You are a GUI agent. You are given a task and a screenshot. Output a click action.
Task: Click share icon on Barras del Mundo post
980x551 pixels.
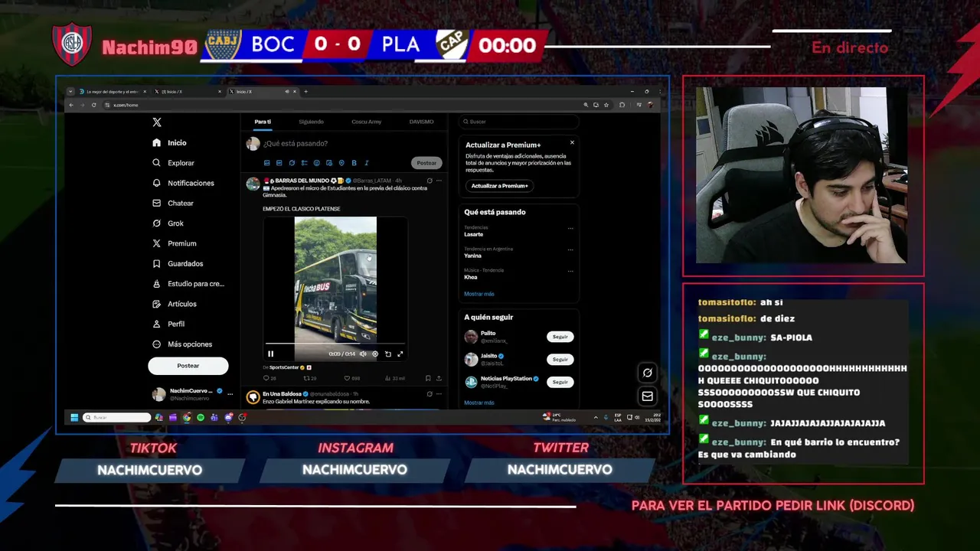tap(439, 378)
